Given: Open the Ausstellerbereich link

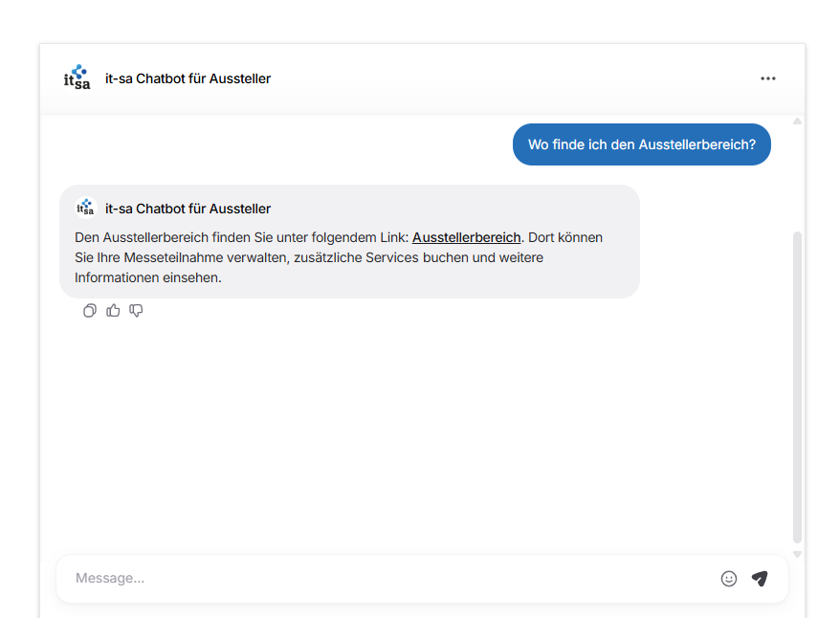Looking at the screenshot, I should pyautogui.click(x=466, y=237).
